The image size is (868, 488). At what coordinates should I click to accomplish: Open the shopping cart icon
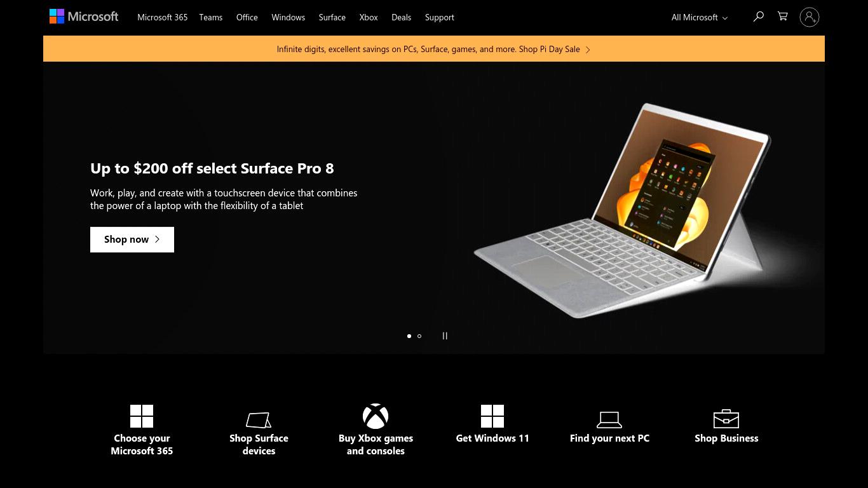[783, 17]
